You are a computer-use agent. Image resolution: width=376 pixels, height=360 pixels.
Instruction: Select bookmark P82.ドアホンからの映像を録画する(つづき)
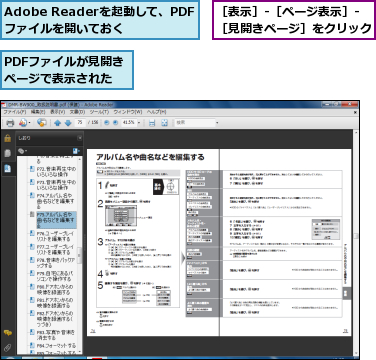click(55, 319)
